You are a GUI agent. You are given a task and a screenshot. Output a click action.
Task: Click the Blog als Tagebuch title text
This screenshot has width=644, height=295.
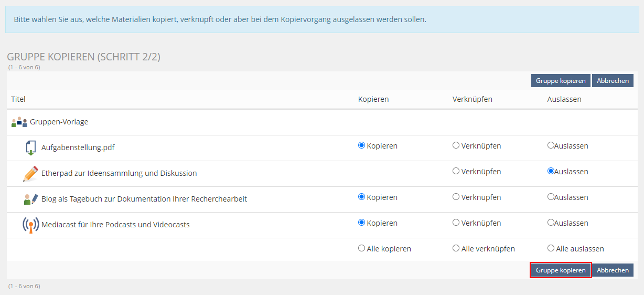(144, 199)
